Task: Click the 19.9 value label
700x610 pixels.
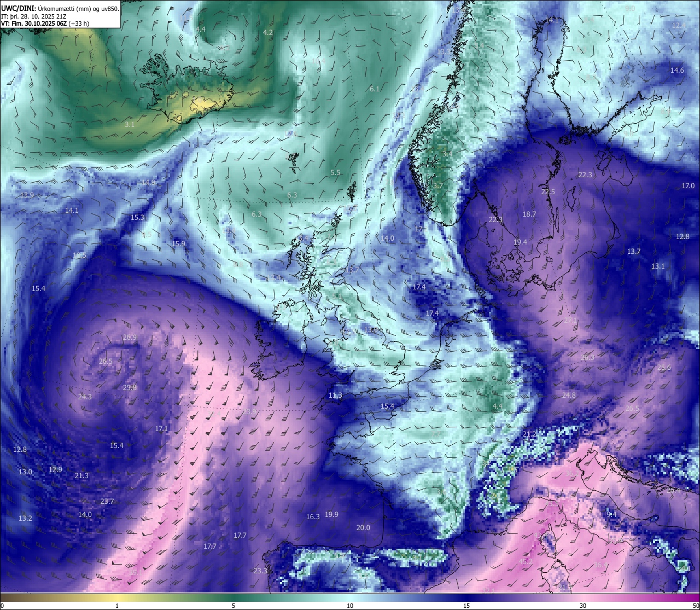Action: (331, 514)
